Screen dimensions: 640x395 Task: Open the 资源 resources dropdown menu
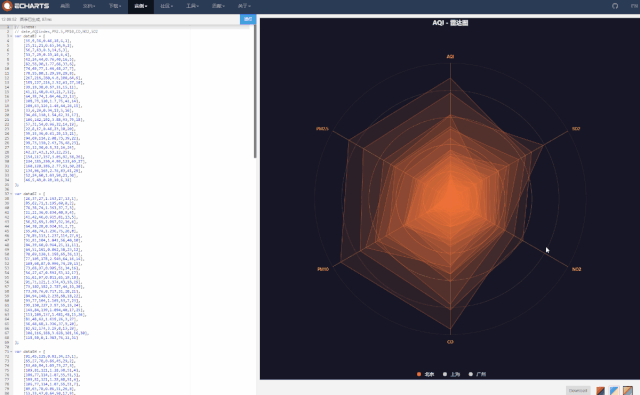pyautogui.click(x=218, y=6)
